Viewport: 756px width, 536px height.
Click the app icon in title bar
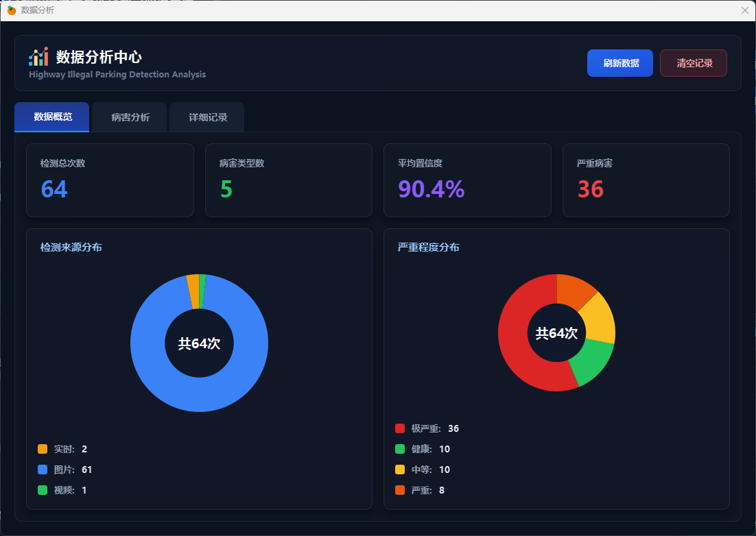[x=11, y=10]
